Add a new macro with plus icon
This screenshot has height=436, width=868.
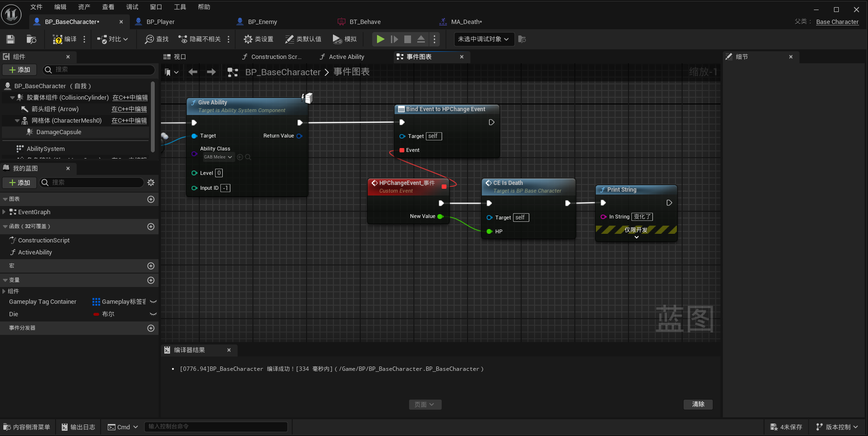151,266
